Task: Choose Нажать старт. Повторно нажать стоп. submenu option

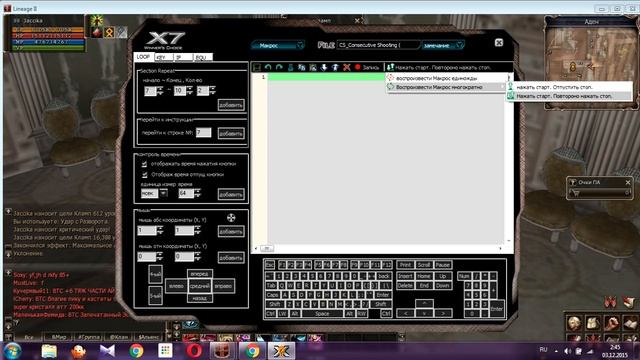Action: coord(569,96)
